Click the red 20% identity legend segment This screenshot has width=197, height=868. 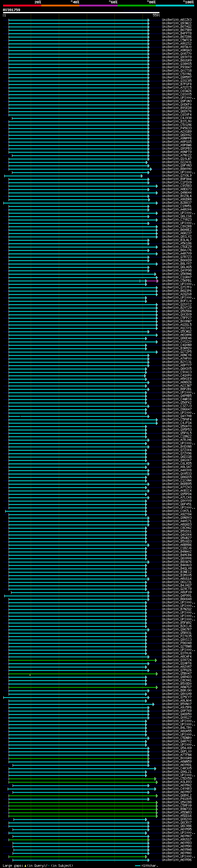point(22,6)
